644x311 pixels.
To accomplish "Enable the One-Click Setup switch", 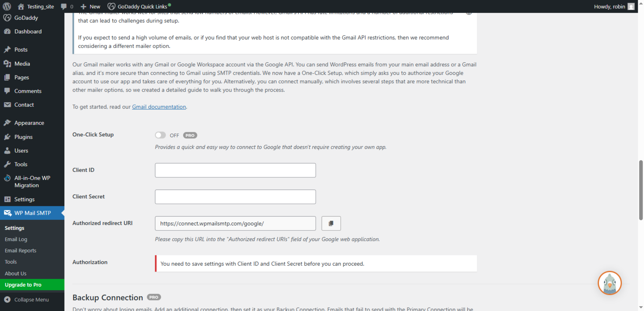I will tap(160, 135).
